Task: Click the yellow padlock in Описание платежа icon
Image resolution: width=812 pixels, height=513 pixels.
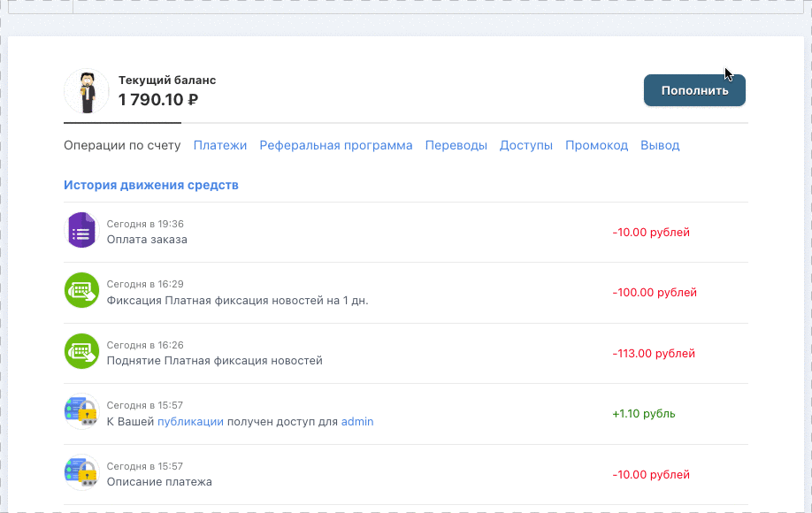Action: 85,477
